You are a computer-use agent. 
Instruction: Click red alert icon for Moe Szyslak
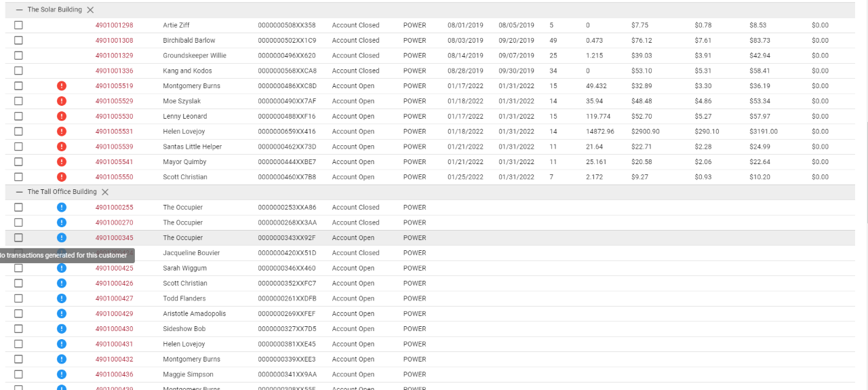coord(62,101)
